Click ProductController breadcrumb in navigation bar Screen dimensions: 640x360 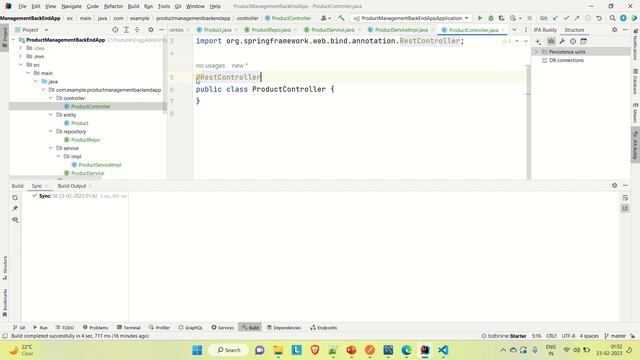288,18
